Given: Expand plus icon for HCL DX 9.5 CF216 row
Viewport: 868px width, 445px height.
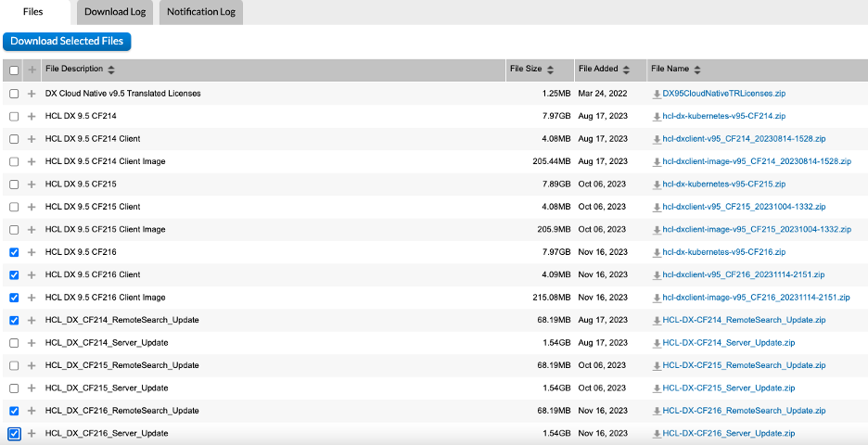Looking at the screenshot, I should click(32, 252).
